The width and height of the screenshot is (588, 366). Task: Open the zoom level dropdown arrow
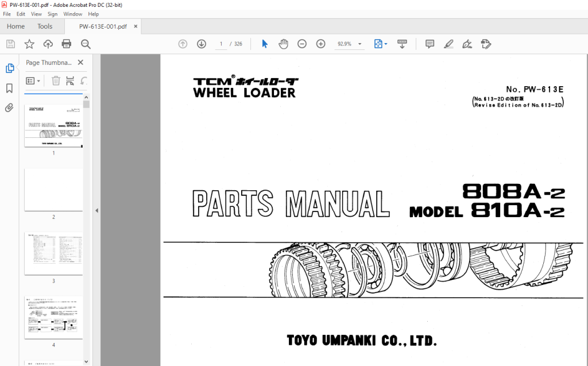pos(359,44)
